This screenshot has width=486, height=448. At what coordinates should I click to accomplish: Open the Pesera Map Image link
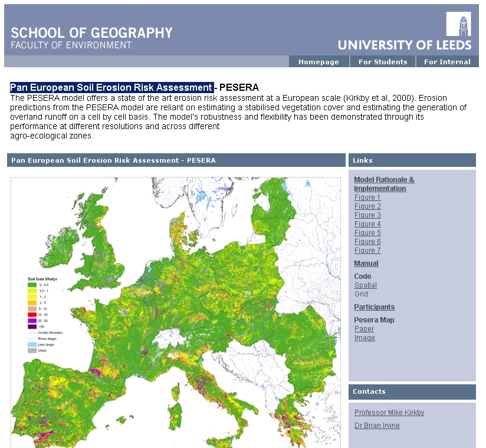click(x=364, y=338)
